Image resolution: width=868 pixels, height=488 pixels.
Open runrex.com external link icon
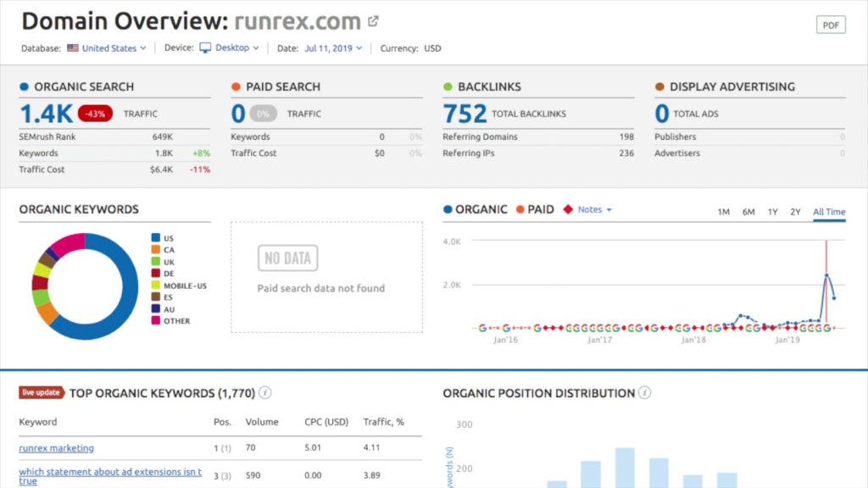click(x=373, y=21)
